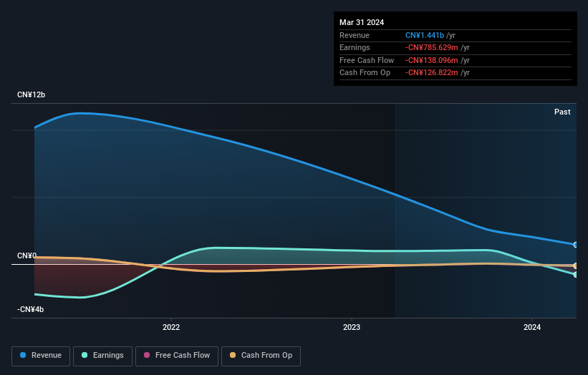Click the -CN¥785.629m earnings value
This screenshot has width=588, height=375.
pyautogui.click(x=431, y=47)
